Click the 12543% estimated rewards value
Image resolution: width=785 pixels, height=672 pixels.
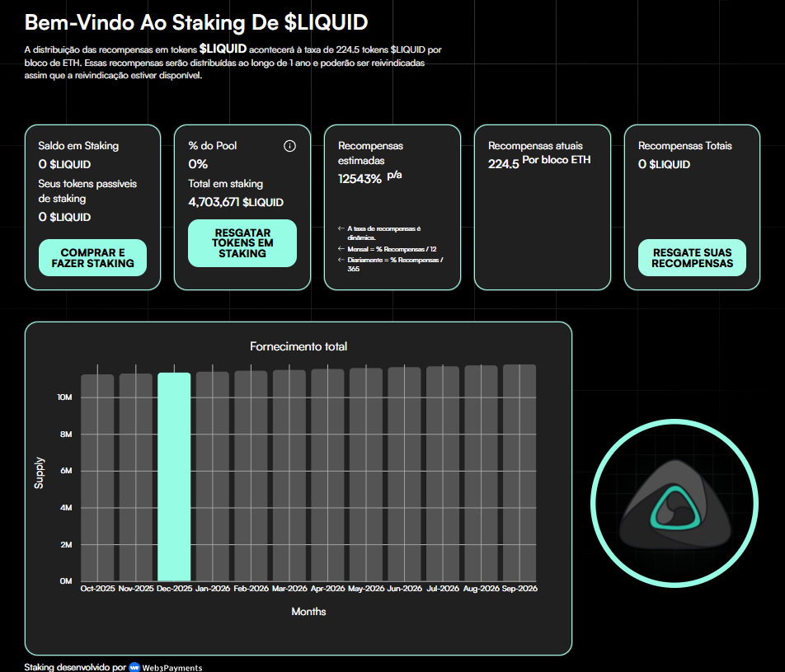pyautogui.click(x=360, y=178)
